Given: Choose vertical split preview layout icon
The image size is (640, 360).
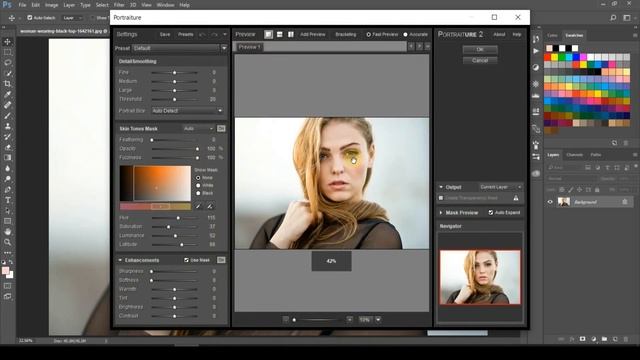Looking at the screenshot, I should coord(291,34).
